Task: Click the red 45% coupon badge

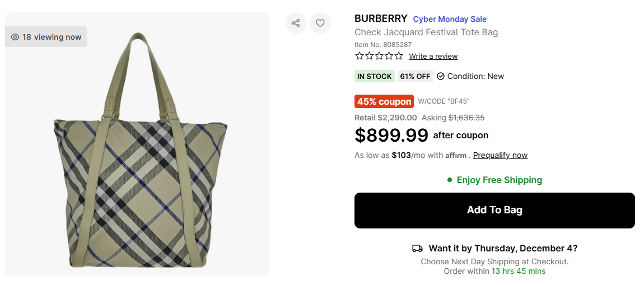Action: pyautogui.click(x=384, y=101)
